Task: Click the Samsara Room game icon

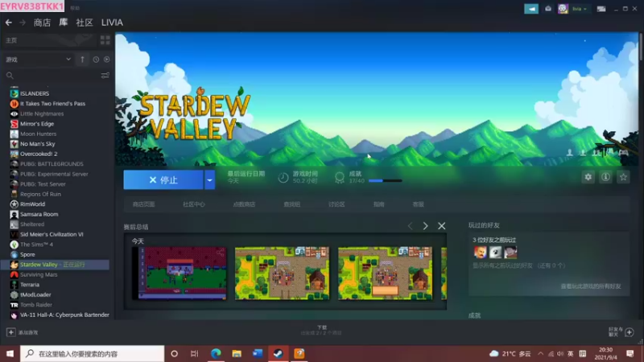Action: pyautogui.click(x=14, y=214)
